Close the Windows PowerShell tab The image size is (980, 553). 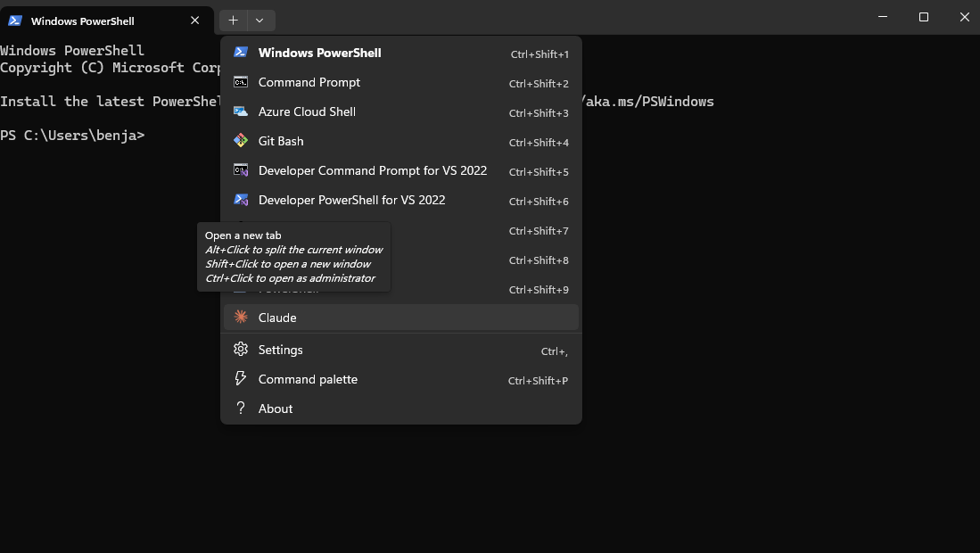click(x=194, y=20)
